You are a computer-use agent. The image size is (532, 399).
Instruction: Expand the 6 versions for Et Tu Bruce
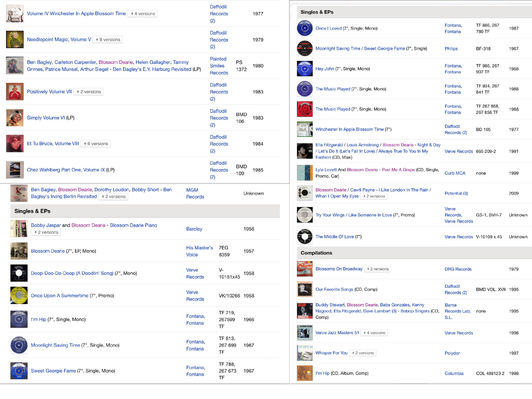95,143
